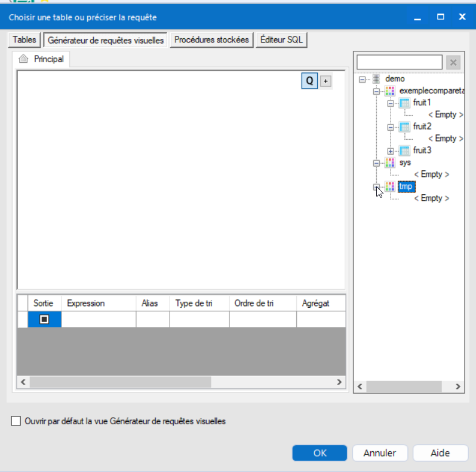This screenshot has height=472, width=476.
Task: Click the Type de tri column header
Action: [x=199, y=303]
